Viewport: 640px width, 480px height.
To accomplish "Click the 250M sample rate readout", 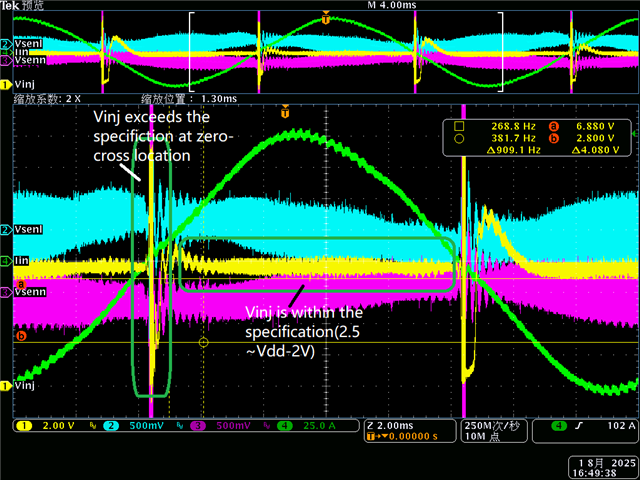I will 492,426.
